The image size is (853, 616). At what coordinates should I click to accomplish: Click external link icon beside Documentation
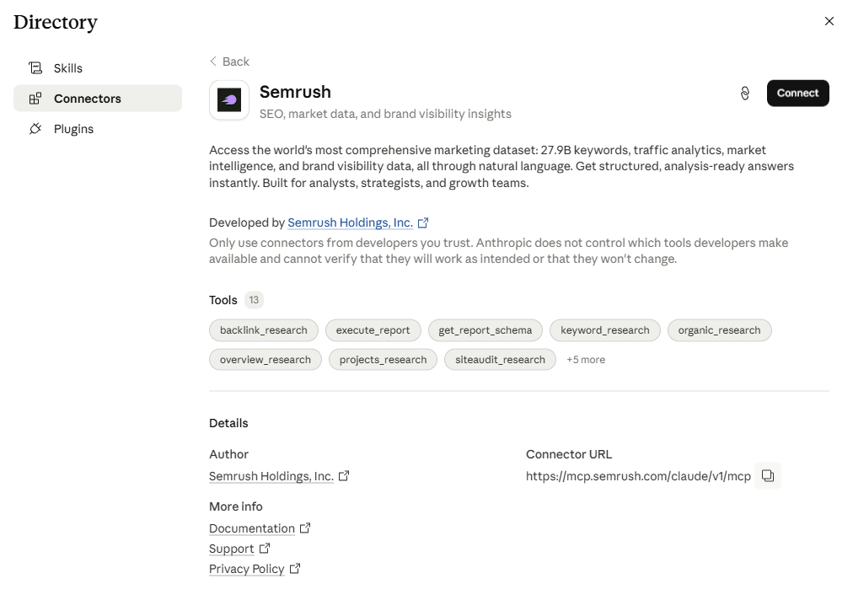tap(305, 528)
